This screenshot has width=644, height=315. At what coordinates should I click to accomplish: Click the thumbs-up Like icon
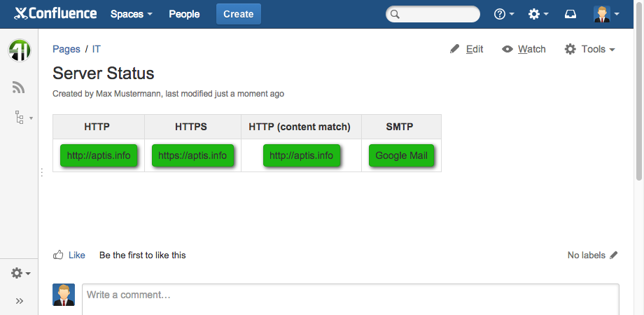59,255
